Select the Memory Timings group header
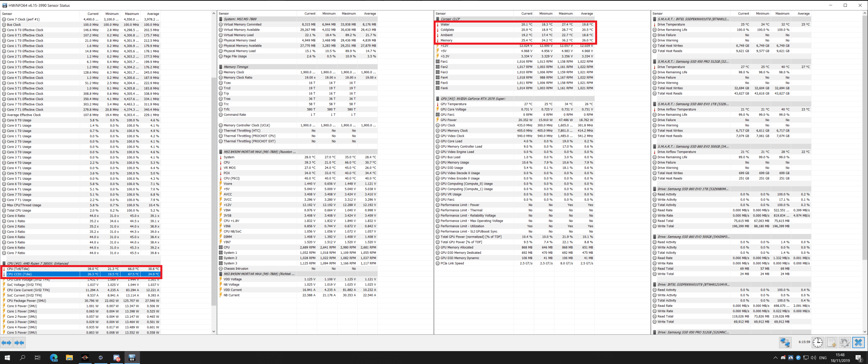 298,67
